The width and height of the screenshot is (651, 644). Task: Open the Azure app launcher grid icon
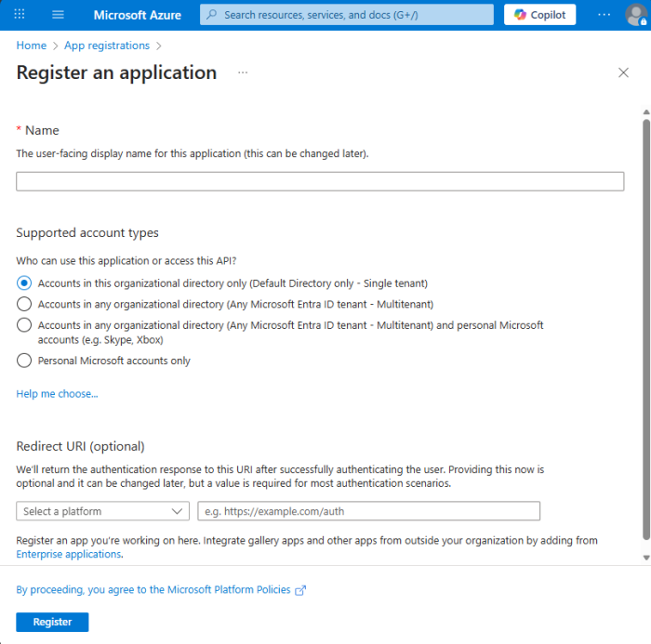20,15
